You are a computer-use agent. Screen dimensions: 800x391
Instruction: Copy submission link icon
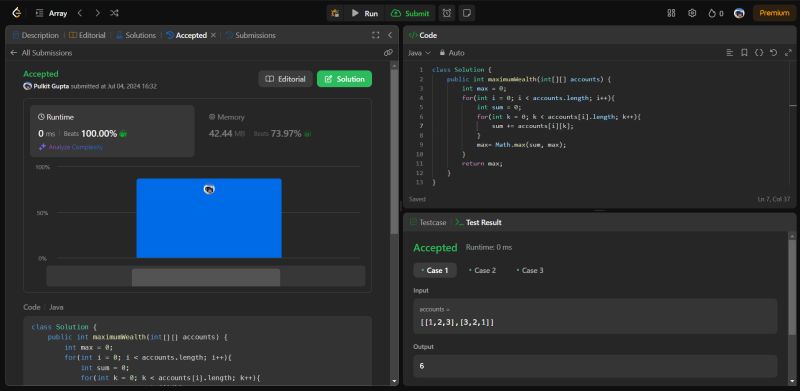coord(388,53)
